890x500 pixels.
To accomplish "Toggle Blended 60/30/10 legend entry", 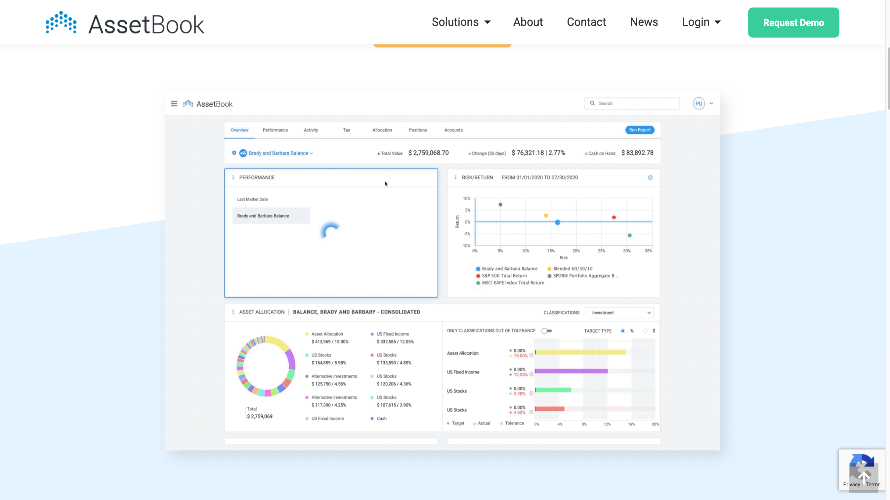I will [570, 268].
